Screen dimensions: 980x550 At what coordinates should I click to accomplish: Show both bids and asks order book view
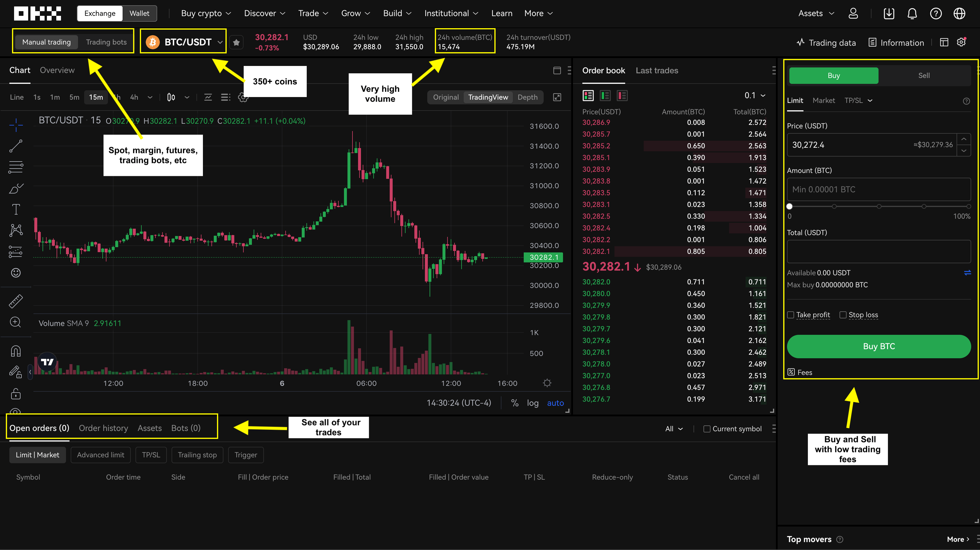588,96
